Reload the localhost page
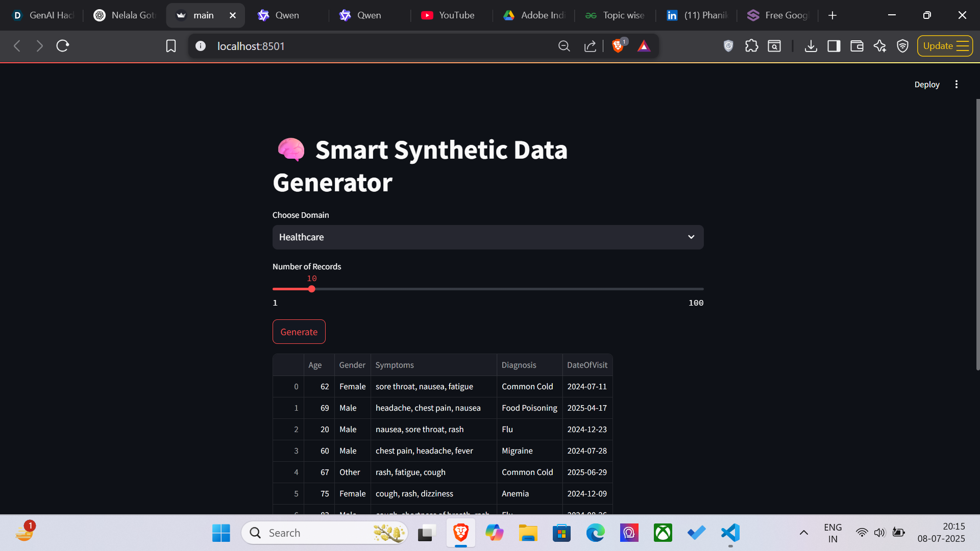 [x=63, y=46]
